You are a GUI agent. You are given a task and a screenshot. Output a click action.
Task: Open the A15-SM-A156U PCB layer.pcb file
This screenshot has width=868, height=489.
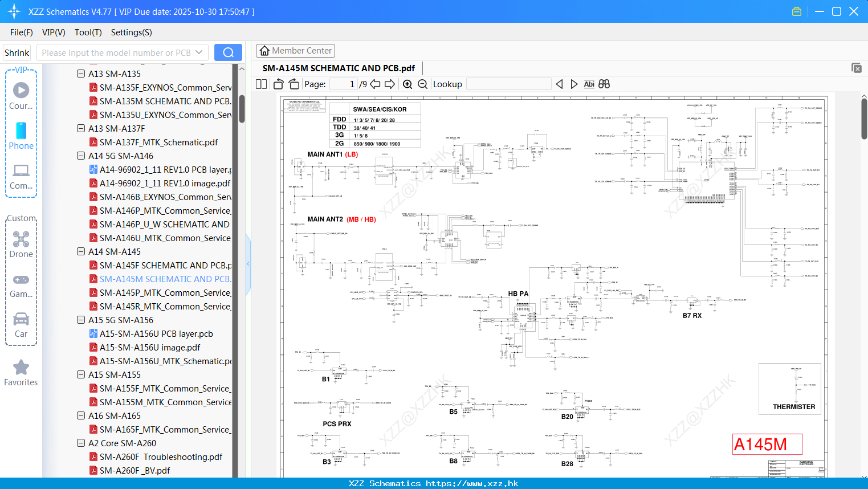[x=151, y=334]
